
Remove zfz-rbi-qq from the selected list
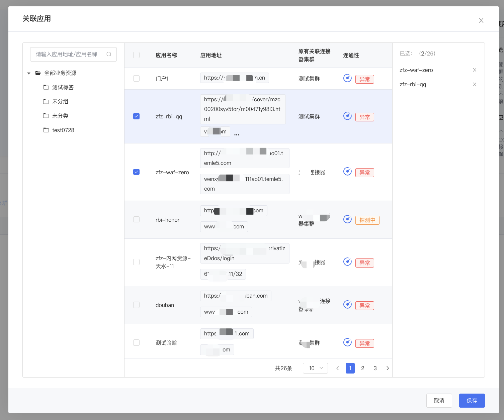coord(475,84)
